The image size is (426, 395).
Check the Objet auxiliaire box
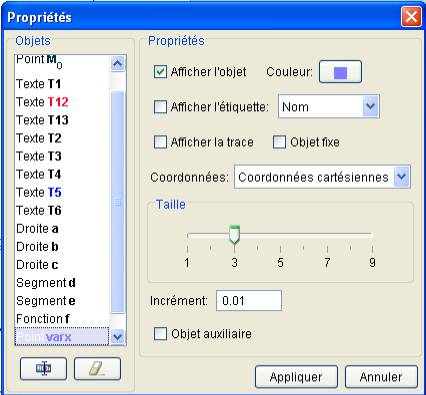click(x=160, y=334)
